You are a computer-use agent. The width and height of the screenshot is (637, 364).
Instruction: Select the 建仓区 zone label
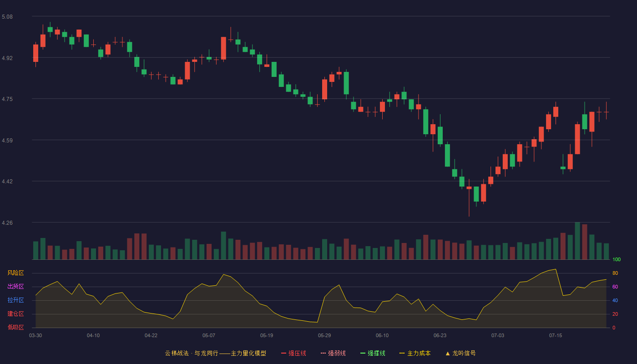tap(15, 314)
